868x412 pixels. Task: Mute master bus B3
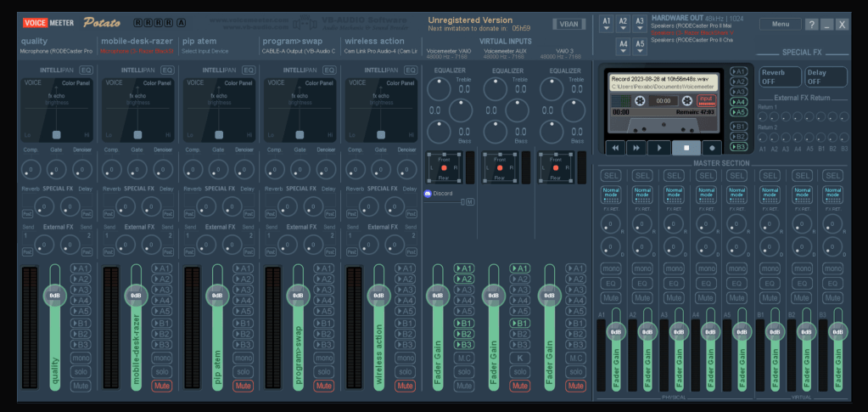click(x=832, y=298)
